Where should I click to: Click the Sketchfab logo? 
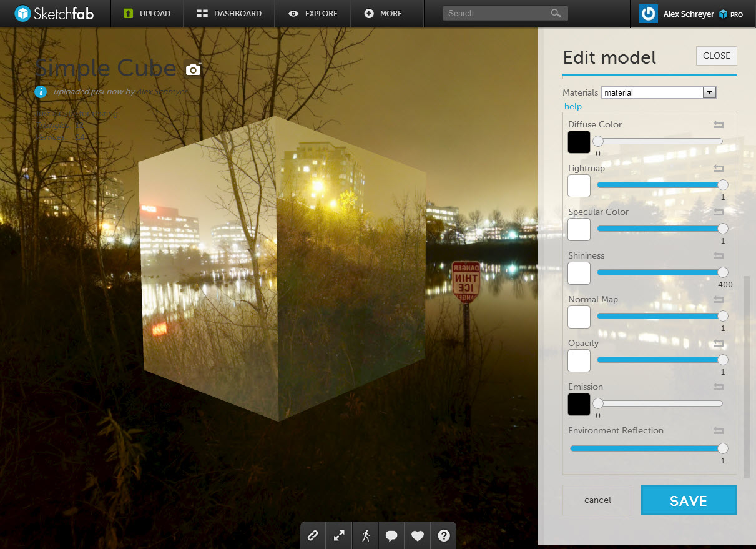(55, 13)
